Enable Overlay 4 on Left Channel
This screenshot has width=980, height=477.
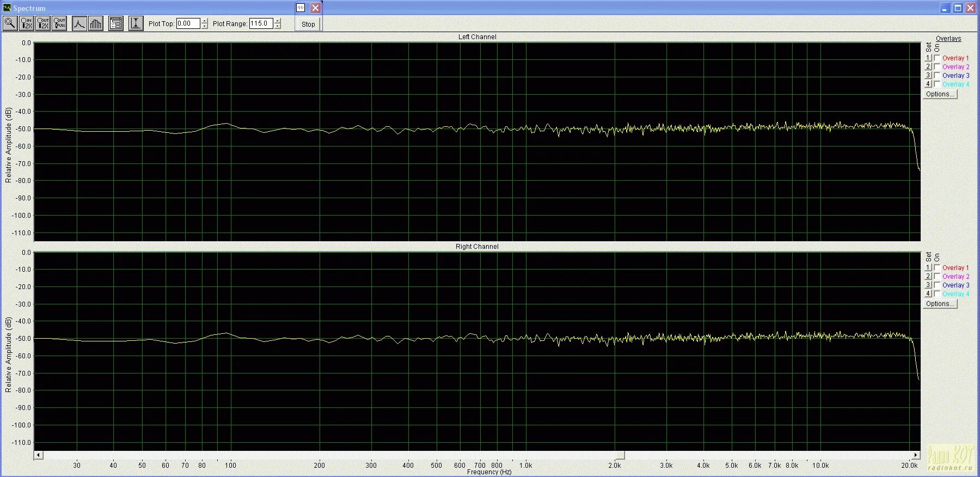click(937, 84)
